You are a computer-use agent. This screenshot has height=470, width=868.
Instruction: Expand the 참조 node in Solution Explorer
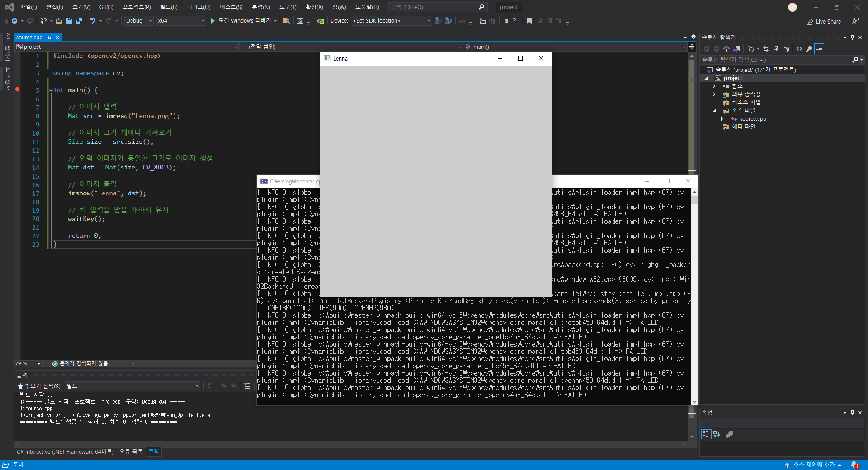click(714, 86)
